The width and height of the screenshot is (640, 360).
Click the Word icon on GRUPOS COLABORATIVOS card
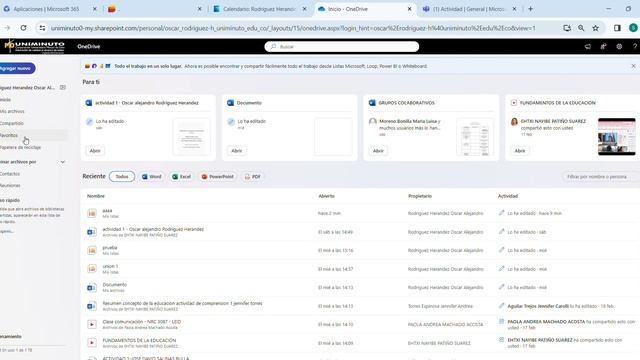372,103
